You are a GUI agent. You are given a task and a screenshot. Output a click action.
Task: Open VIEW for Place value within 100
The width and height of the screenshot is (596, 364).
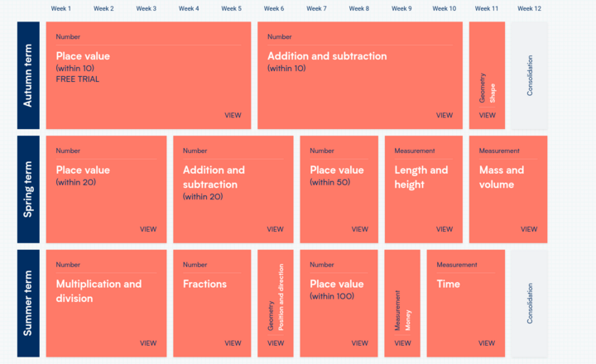(x=360, y=342)
